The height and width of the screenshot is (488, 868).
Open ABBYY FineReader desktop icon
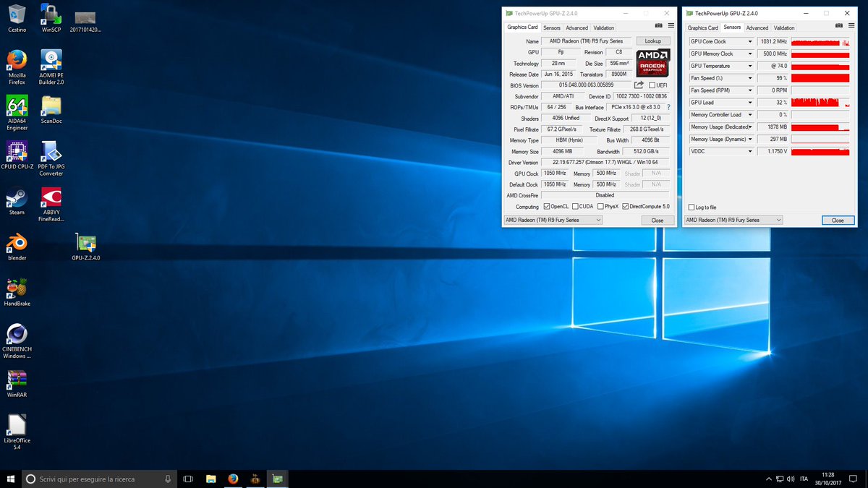point(51,205)
